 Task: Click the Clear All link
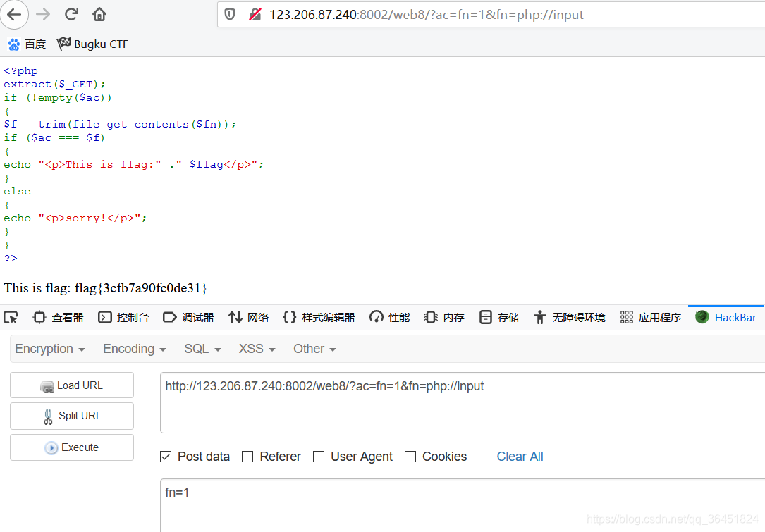(x=520, y=457)
